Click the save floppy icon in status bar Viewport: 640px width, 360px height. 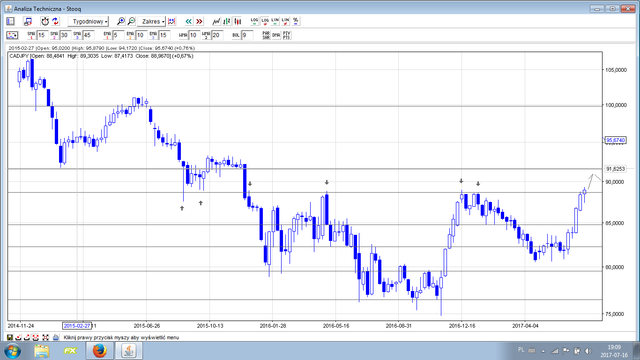[10, 338]
